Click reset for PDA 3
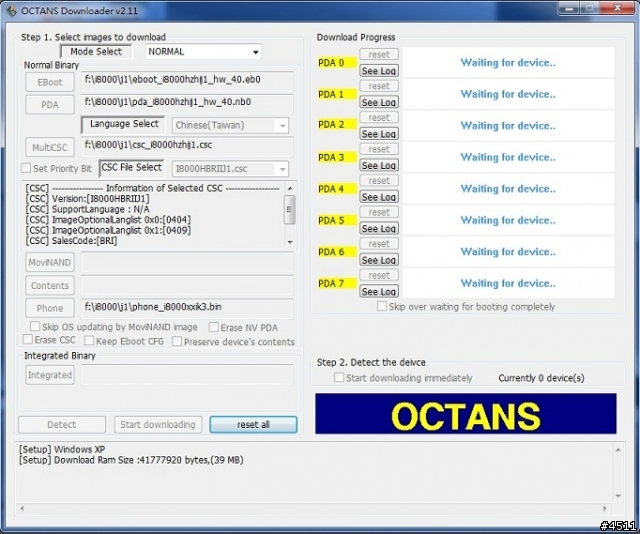 click(379, 149)
